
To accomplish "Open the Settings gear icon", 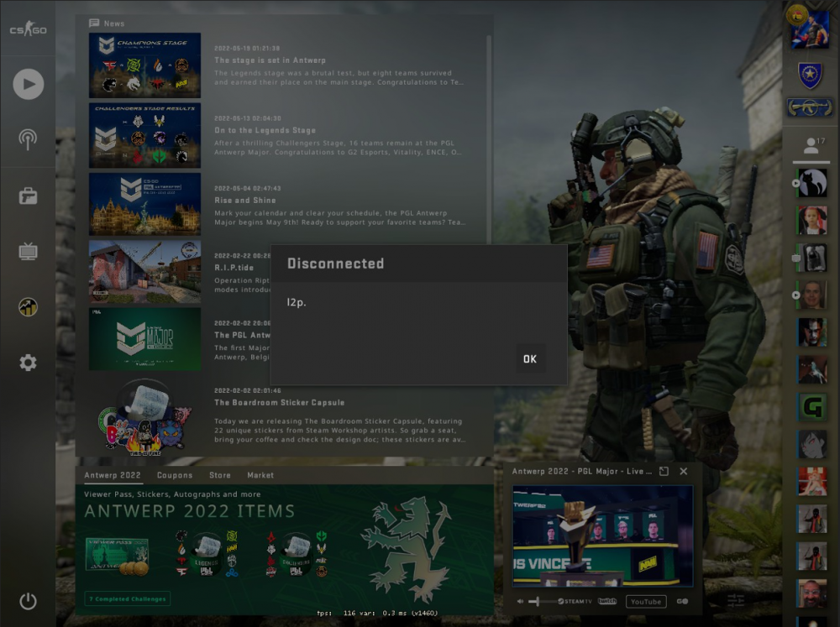I will 28,363.
